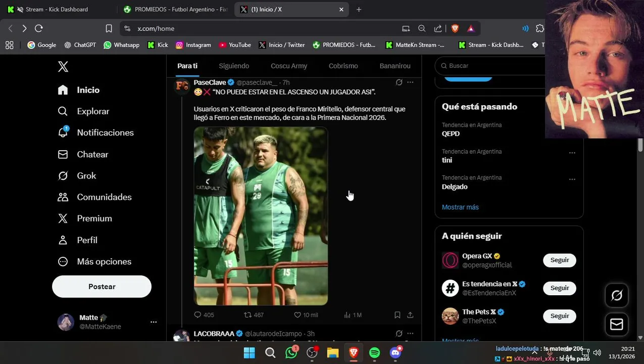Open more options for PaseClave post
Image resolution: width=644 pixels, height=364 pixels.
[x=410, y=82]
